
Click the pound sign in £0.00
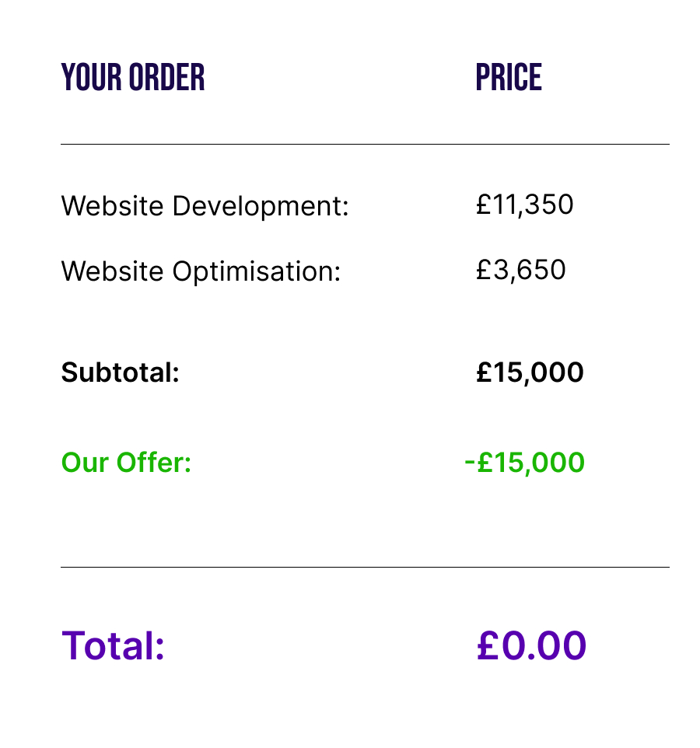(487, 645)
